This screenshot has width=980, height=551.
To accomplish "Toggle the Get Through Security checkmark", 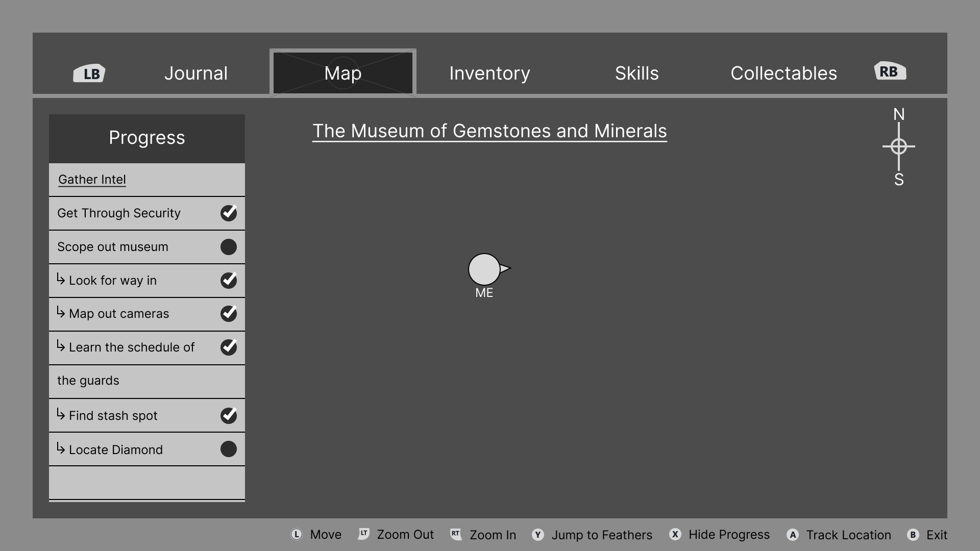I will 228,213.
